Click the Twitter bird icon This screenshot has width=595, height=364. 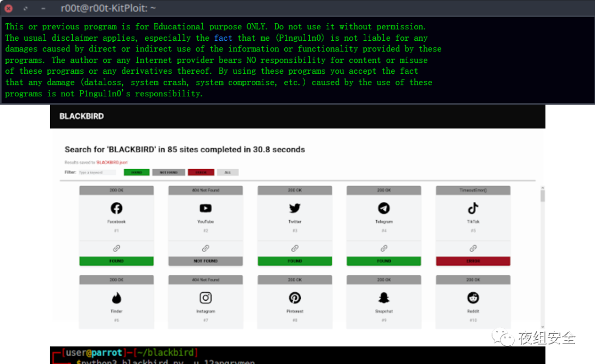(295, 208)
